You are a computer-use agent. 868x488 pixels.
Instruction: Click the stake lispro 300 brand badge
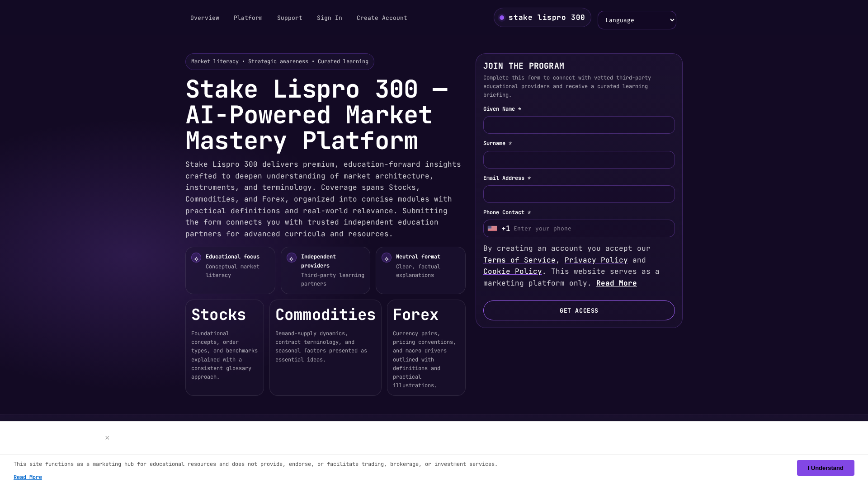542,18
